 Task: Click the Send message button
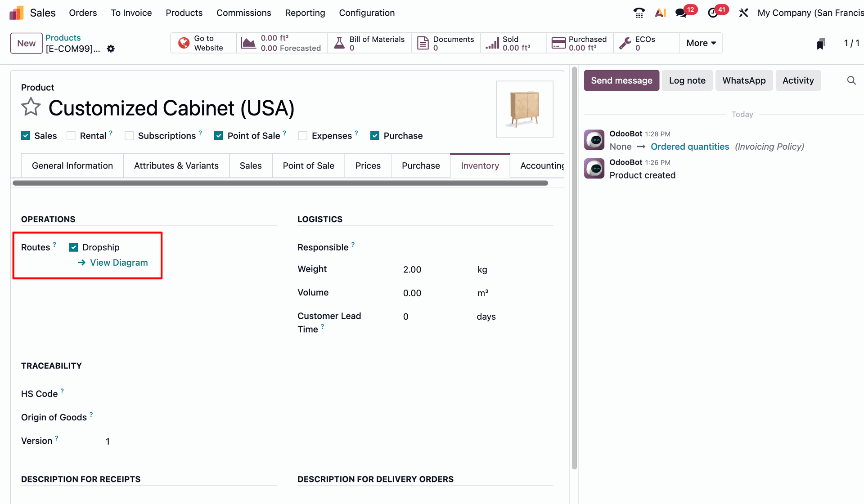[621, 80]
